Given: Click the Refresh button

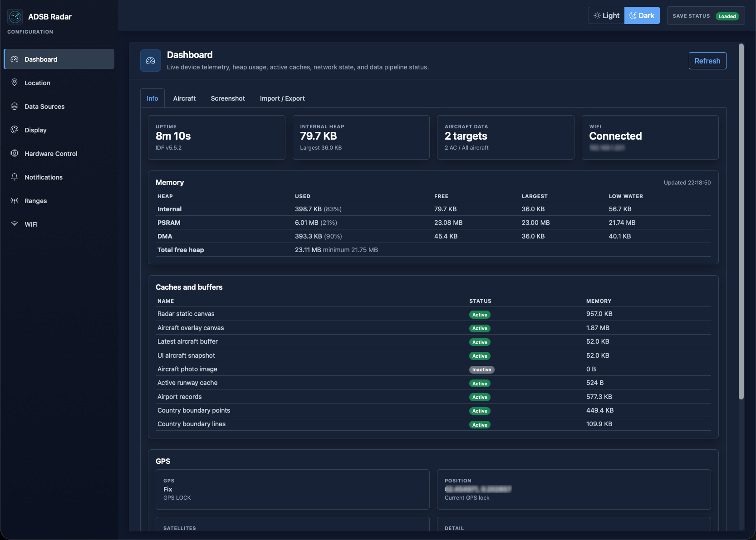Looking at the screenshot, I should pos(707,61).
